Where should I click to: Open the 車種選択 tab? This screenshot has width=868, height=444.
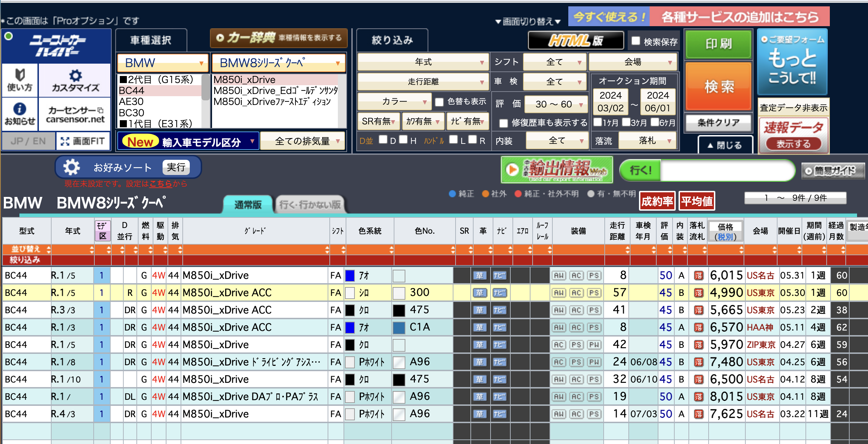(151, 40)
